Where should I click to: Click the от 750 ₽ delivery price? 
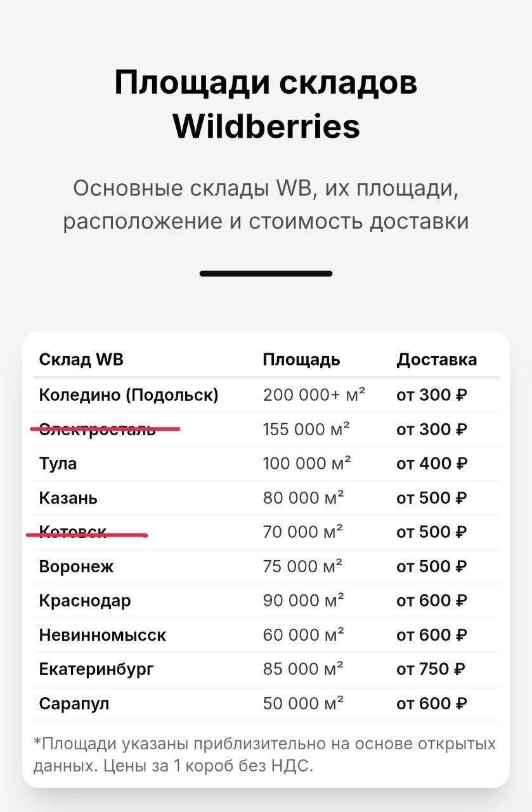tap(431, 669)
